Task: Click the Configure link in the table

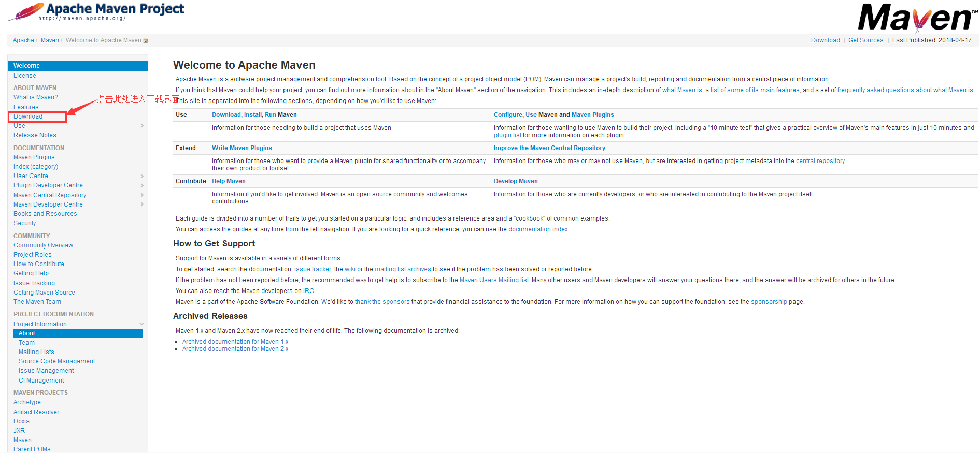Action: [508, 115]
